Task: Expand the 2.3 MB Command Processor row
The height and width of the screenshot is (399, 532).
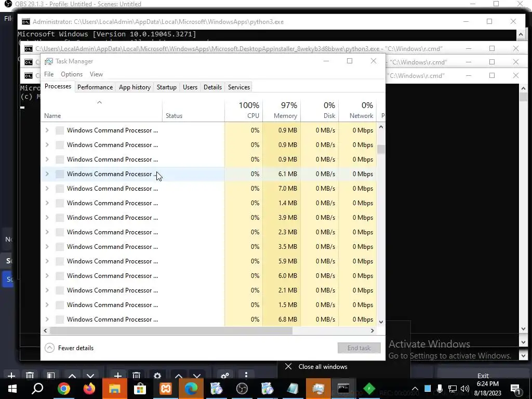Action: [x=47, y=232]
